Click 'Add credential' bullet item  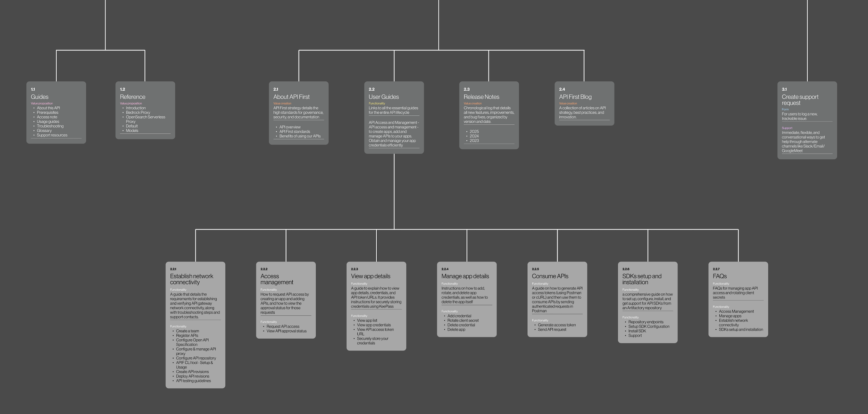pyautogui.click(x=459, y=316)
